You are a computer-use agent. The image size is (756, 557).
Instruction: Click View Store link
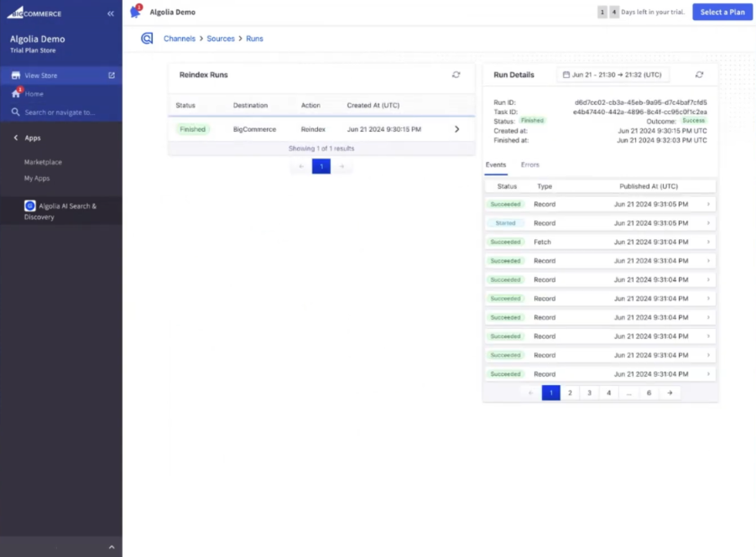coord(41,75)
